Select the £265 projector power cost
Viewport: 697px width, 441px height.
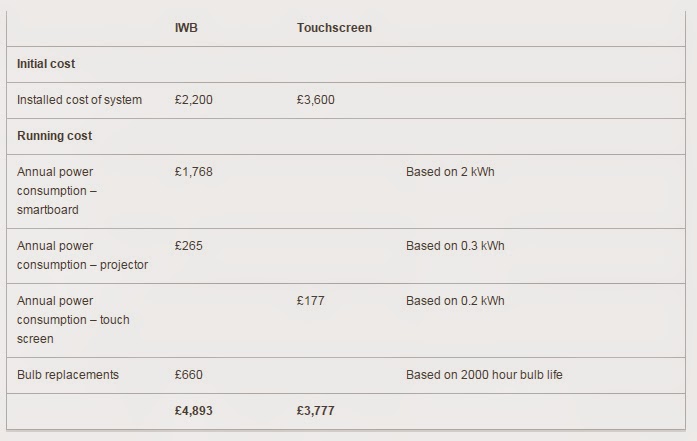188,246
